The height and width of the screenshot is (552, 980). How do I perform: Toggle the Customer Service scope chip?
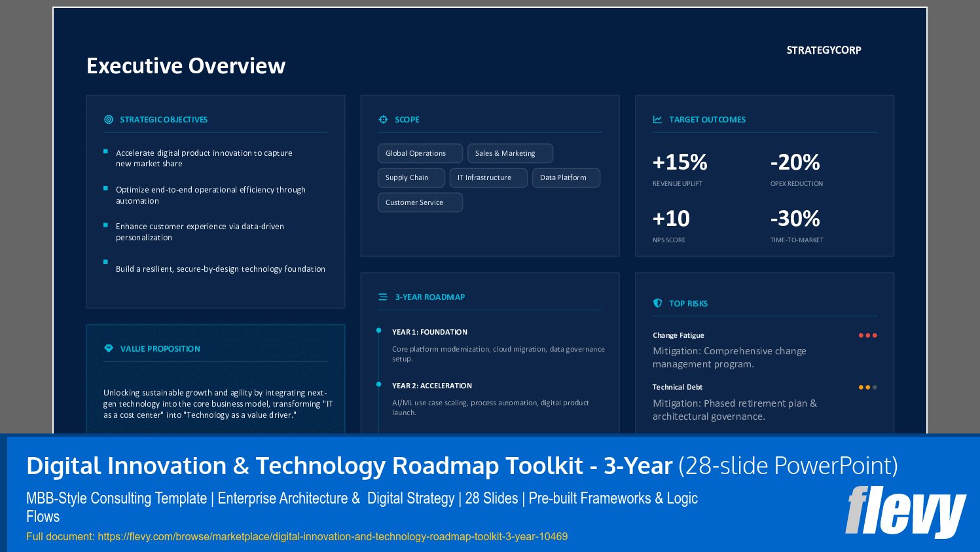point(420,202)
